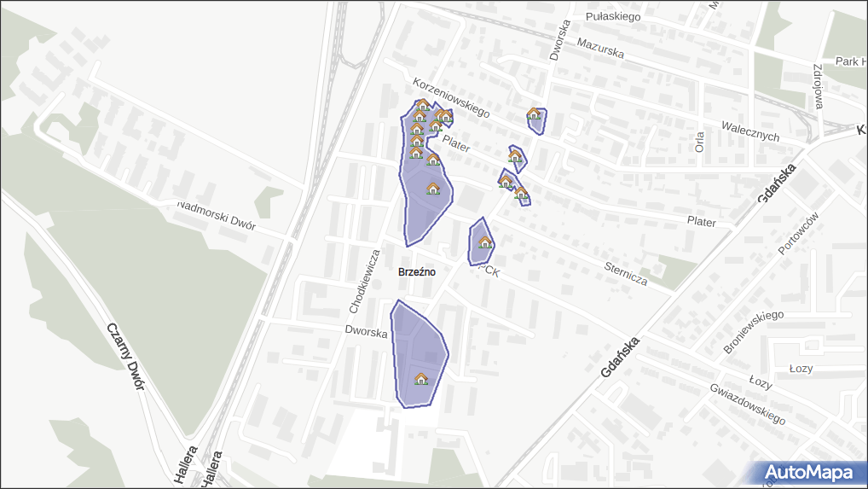Open the house marker in the polygon beside upper Dworska street

coord(534,114)
